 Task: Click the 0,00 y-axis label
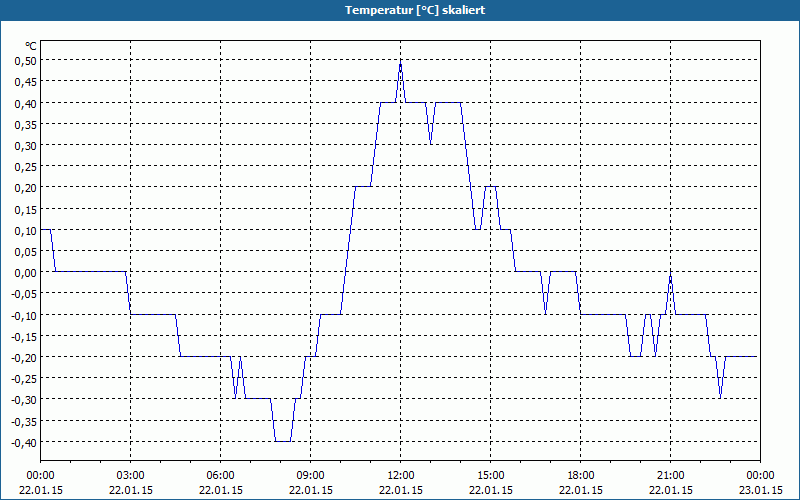tap(27, 272)
